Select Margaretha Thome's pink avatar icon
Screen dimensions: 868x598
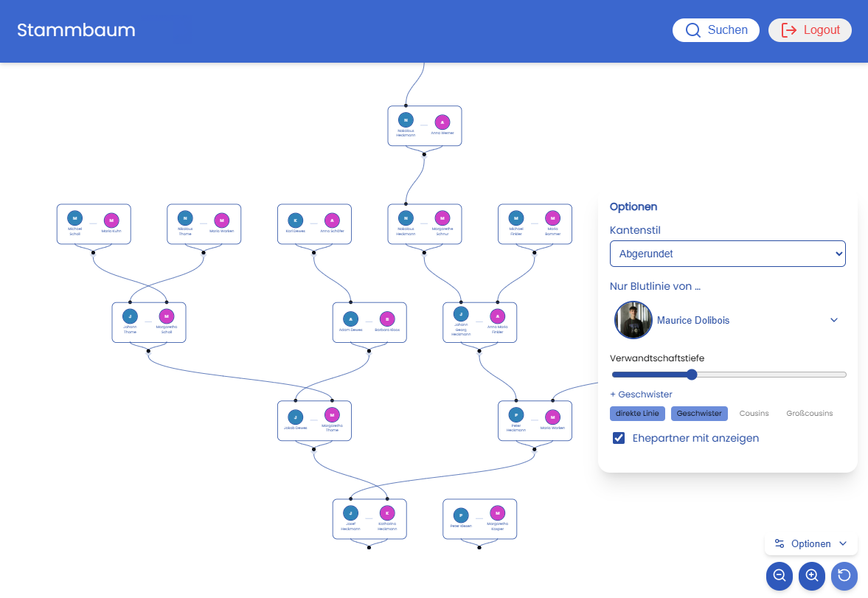333,415
